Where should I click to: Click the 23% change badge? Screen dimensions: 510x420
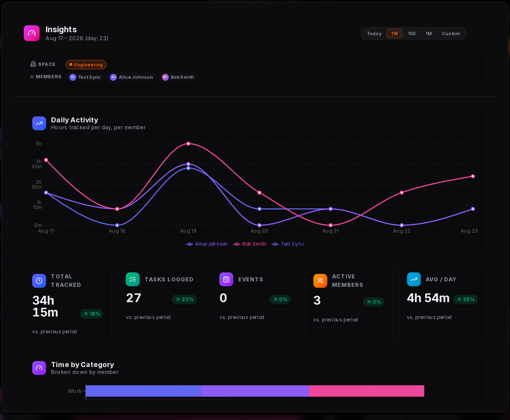click(184, 299)
